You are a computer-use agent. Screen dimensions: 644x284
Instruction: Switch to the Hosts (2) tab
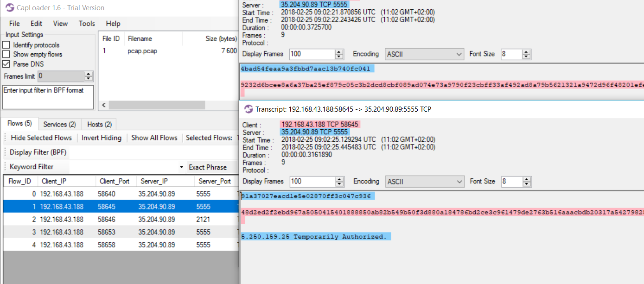pos(99,124)
